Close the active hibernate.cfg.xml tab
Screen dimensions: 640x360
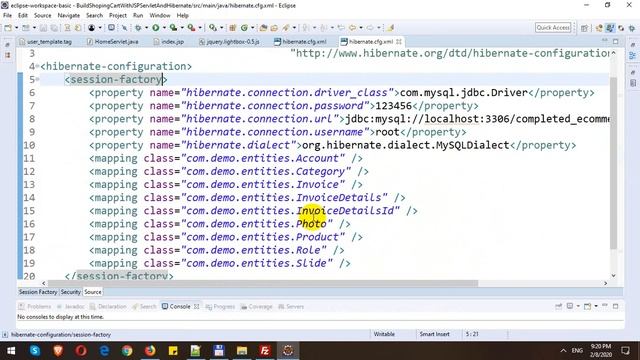(399, 42)
